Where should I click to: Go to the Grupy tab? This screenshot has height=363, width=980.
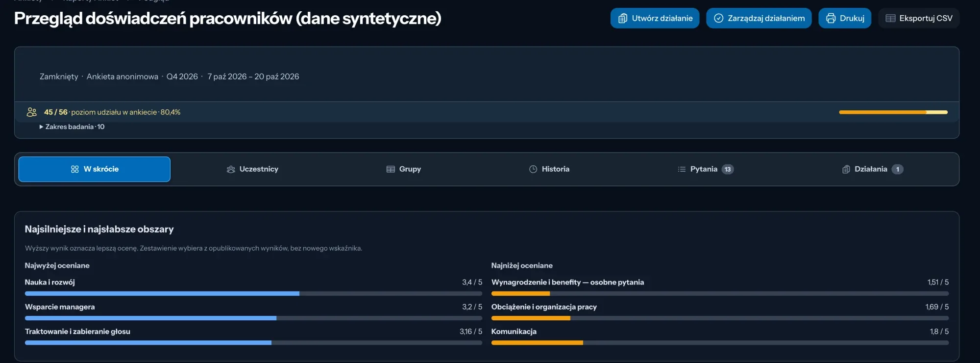click(404, 169)
